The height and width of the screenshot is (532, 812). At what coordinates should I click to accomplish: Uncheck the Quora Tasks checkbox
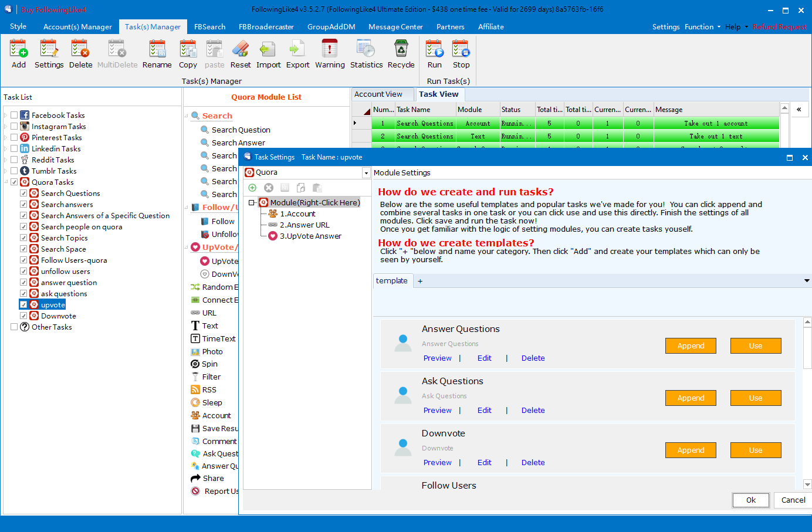(x=14, y=182)
